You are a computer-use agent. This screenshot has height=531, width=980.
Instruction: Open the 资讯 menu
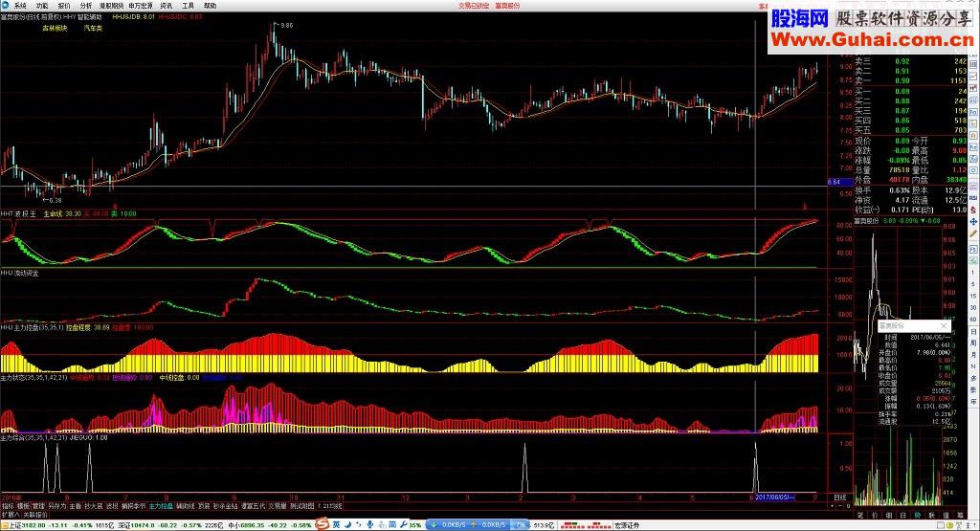pos(167,6)
